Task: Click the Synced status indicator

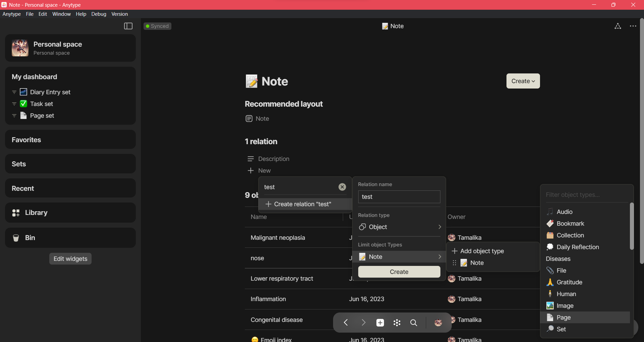Action: pos(157,26)
